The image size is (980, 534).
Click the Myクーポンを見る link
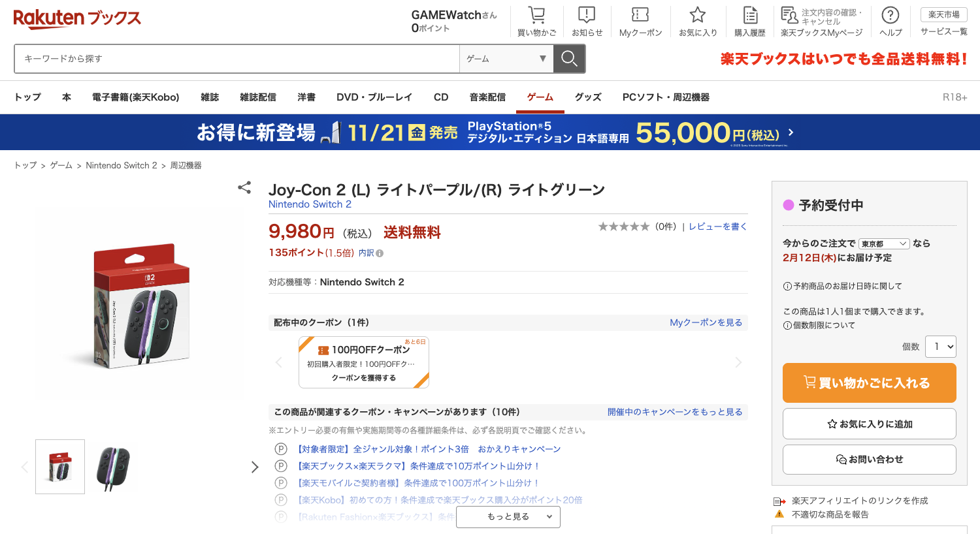706,322
